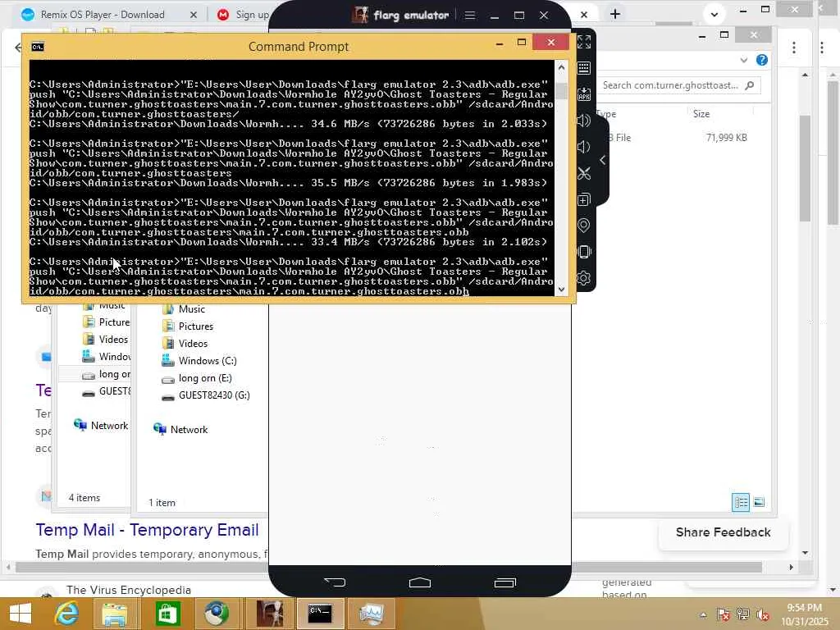This screenshot has width=840, height=630.
Task: Open the Command Prompt window system icon
Action: [38, 47]
